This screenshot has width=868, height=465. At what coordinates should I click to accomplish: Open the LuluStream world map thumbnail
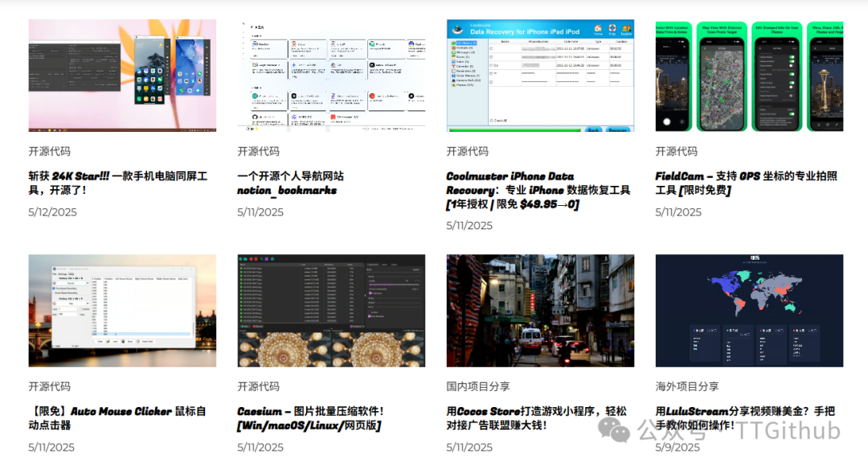pos(749,311)
